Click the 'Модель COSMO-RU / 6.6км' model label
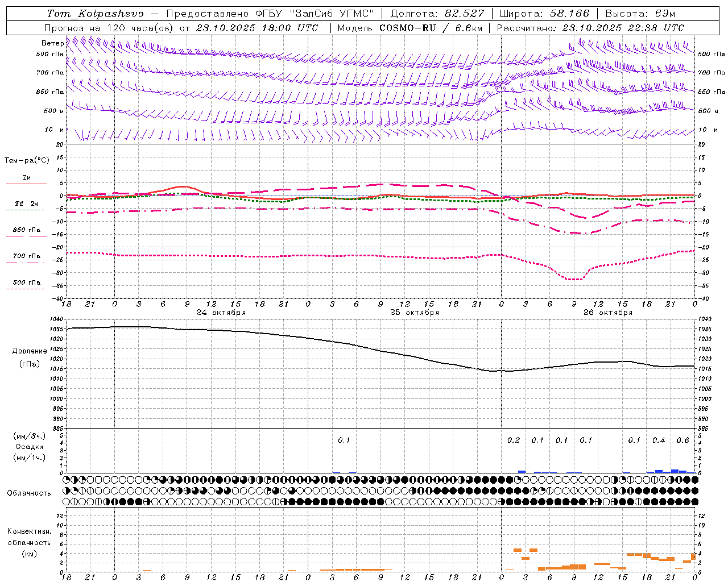The image size is (728, 582). pyautogui.click(x=409, y=28)
